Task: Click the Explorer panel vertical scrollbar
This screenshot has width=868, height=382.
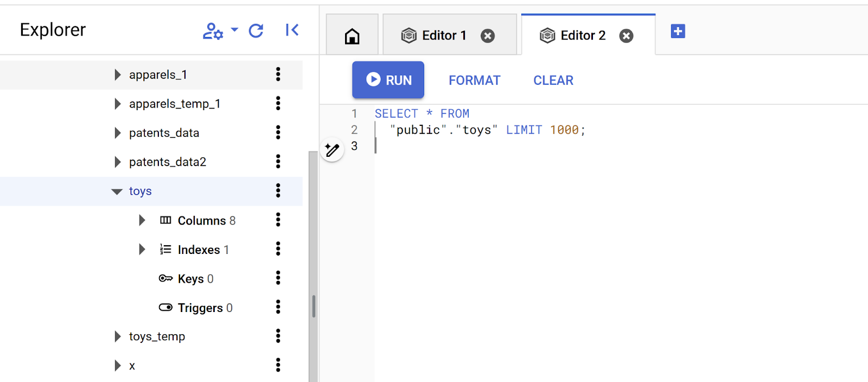Action: coord(313,307)
